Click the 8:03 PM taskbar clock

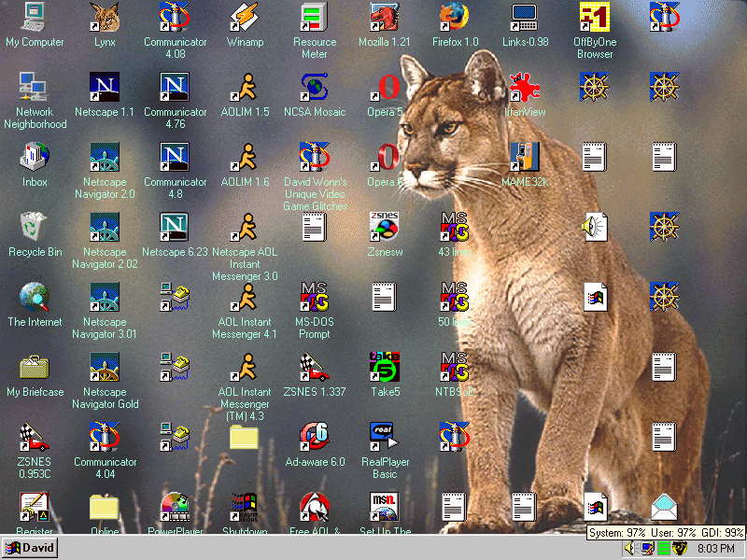715,549
